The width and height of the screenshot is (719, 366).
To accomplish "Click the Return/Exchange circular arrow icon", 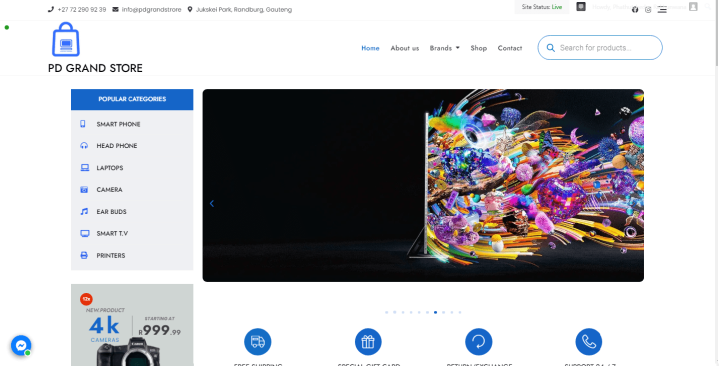I will (479, 342).
